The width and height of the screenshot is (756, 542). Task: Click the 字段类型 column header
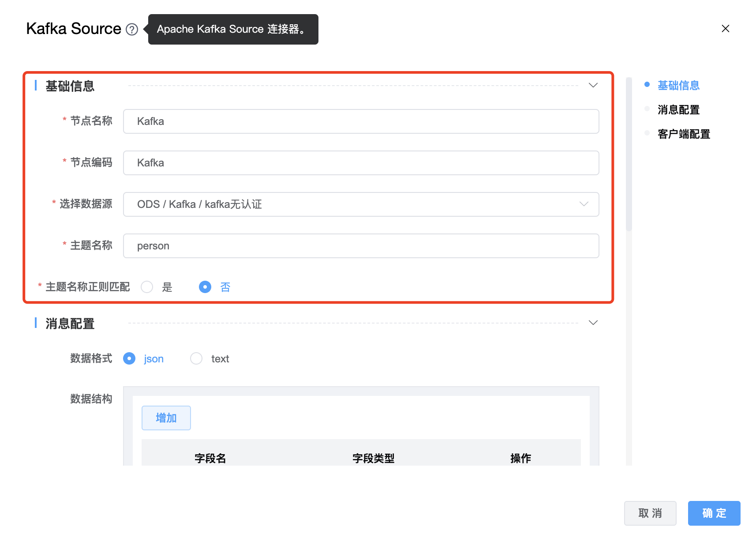[x=373, y=458]
